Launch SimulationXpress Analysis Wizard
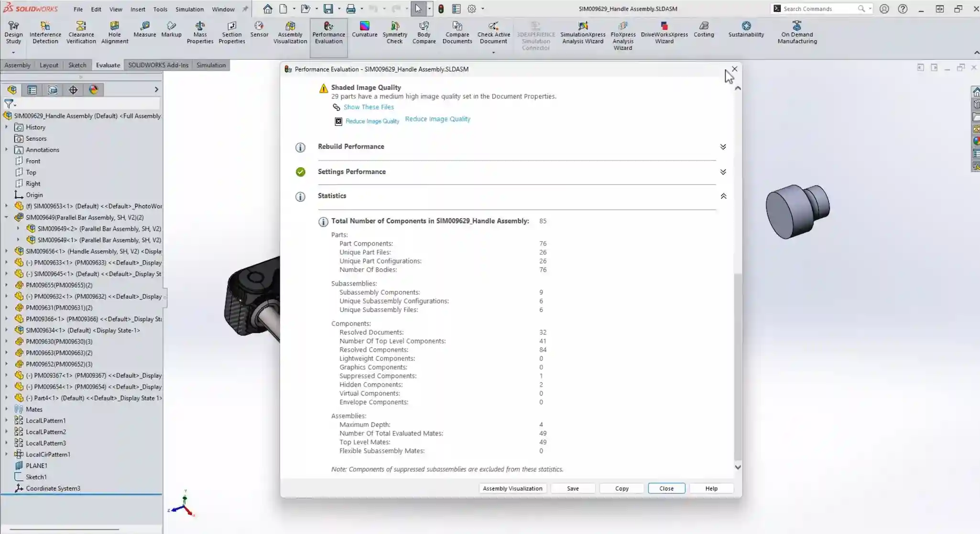This screenshot has width=980, height=534. click(x=583, y=33)
